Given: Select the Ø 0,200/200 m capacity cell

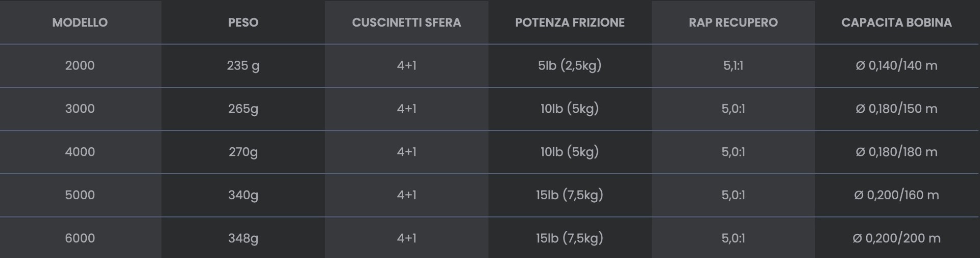Looking at the screenshot, I should (896, 238).
